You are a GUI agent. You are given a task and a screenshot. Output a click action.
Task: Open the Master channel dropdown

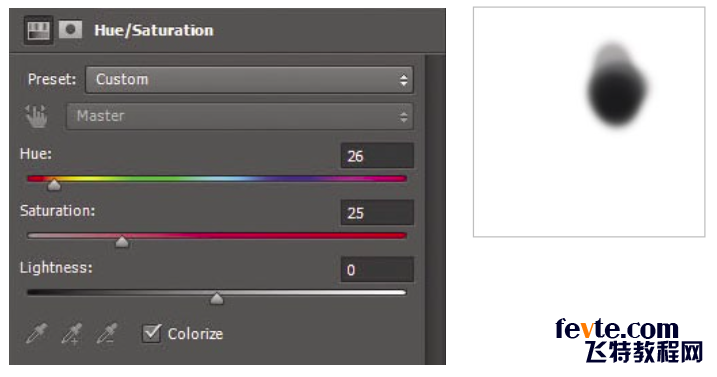240,116
